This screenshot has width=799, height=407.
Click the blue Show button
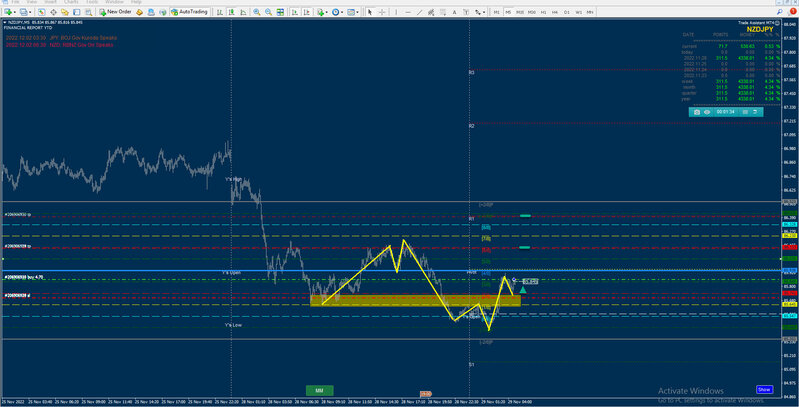[x=764, y=390]
